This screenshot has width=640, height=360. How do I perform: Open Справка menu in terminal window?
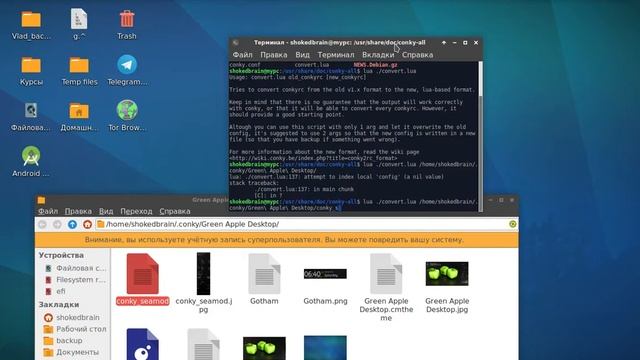pyautogui.click(x=417, y=55)
